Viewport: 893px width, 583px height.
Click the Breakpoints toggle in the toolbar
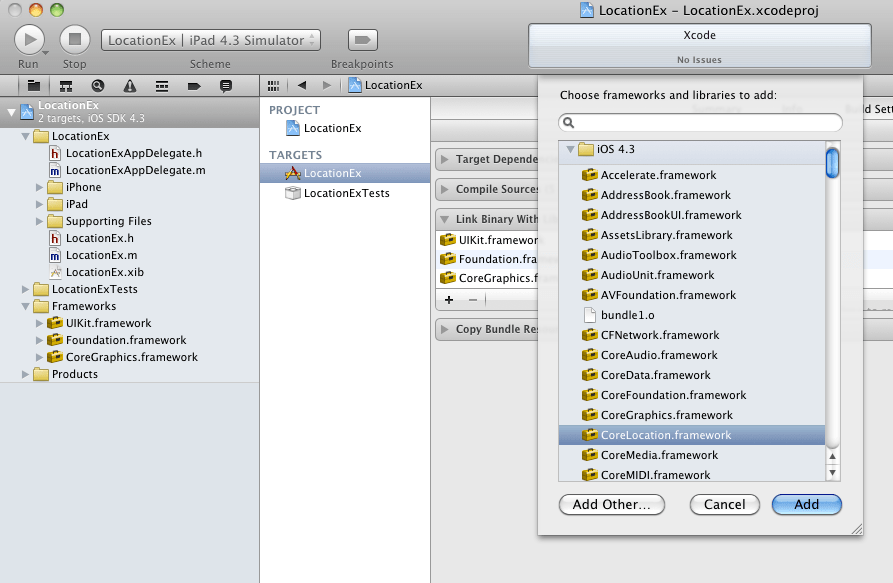tap(361, 41)
